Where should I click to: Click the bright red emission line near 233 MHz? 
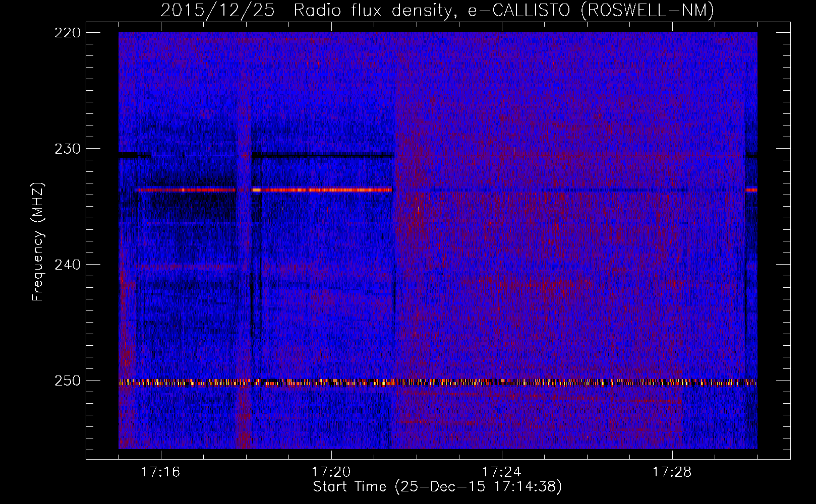[264, 190]
